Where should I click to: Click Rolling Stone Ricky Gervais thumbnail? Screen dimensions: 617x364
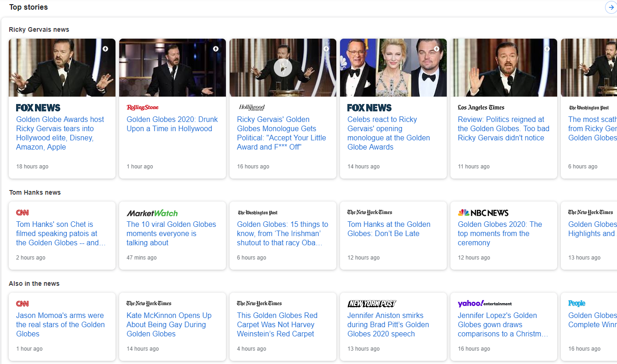tap(173, 68)
